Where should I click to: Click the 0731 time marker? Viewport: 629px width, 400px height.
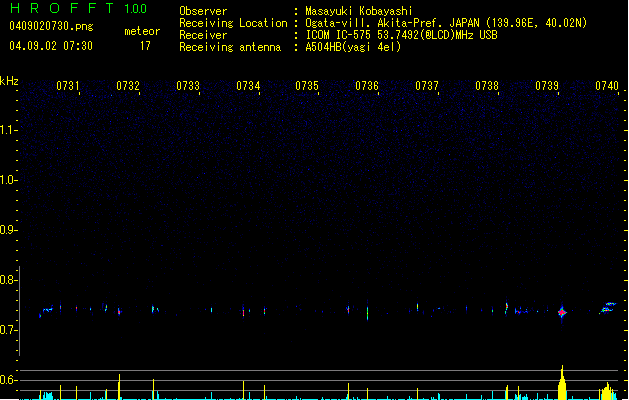point(68,86)
